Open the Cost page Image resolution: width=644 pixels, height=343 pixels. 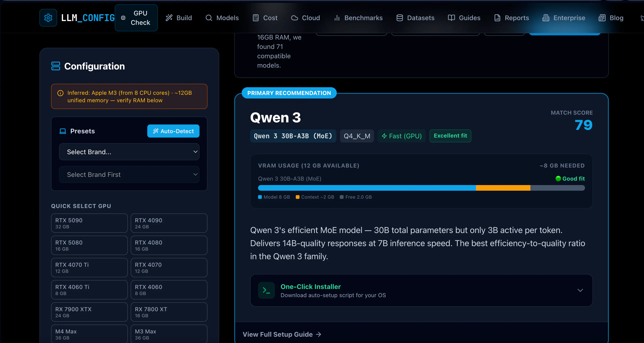pos(265,18)
